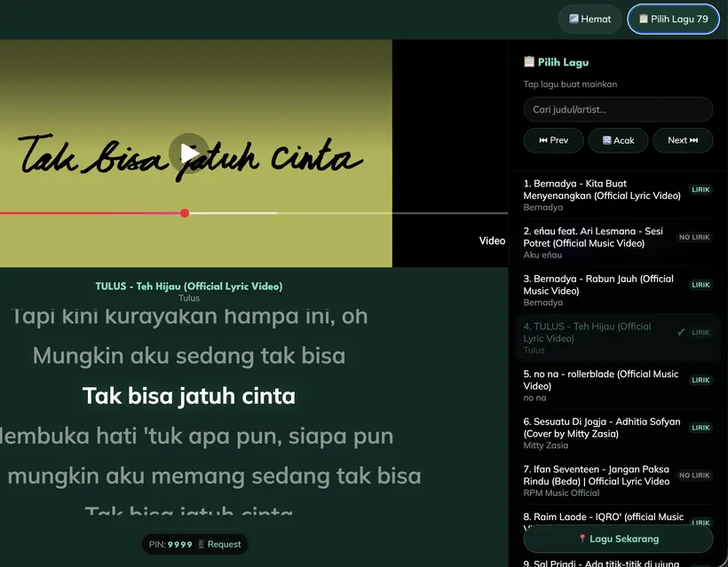Play Ifan Seventeen - Jangan Paksa Rindu
This screenshot has height=567, width=728.
[x=618, y=481]
